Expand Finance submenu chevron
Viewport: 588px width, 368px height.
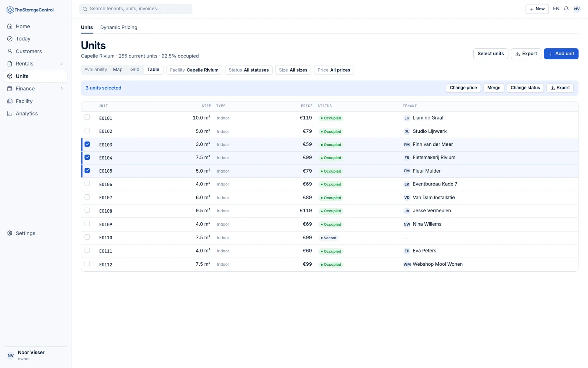click(x=62, y=89)
